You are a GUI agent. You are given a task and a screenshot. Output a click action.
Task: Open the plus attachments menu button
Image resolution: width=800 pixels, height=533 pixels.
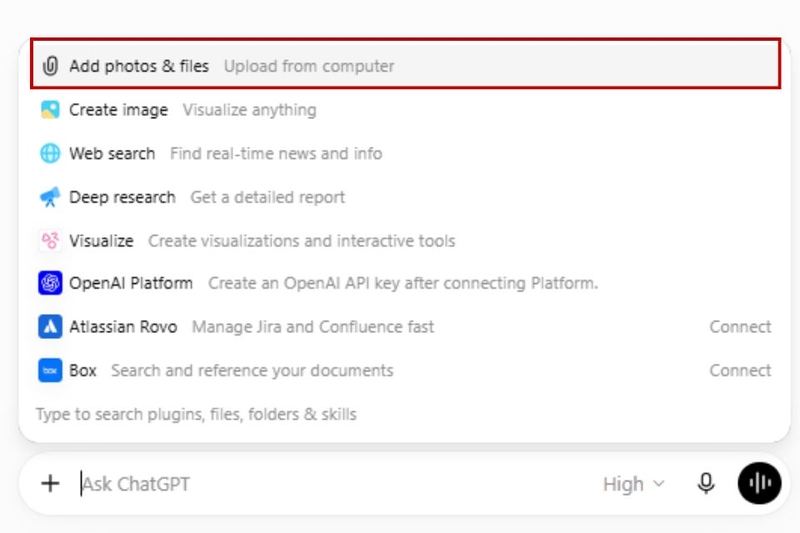pyautogui.click(x=50, y=483)
